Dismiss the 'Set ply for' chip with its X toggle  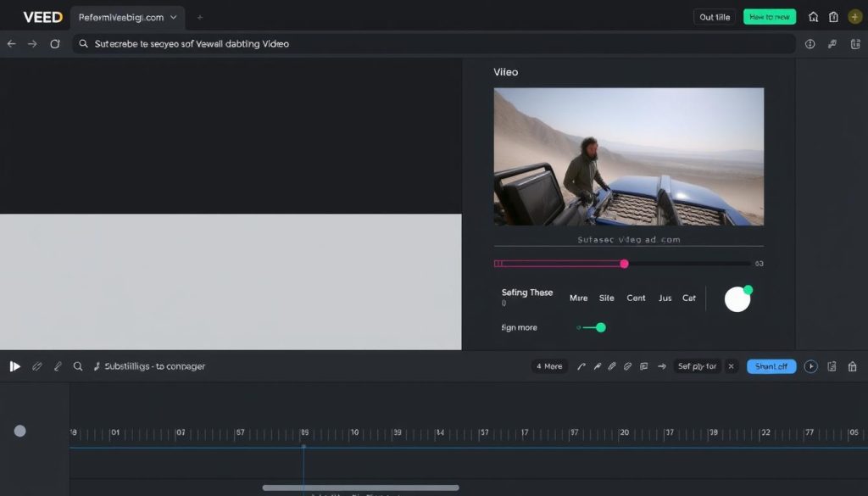(x=732, y=366)
